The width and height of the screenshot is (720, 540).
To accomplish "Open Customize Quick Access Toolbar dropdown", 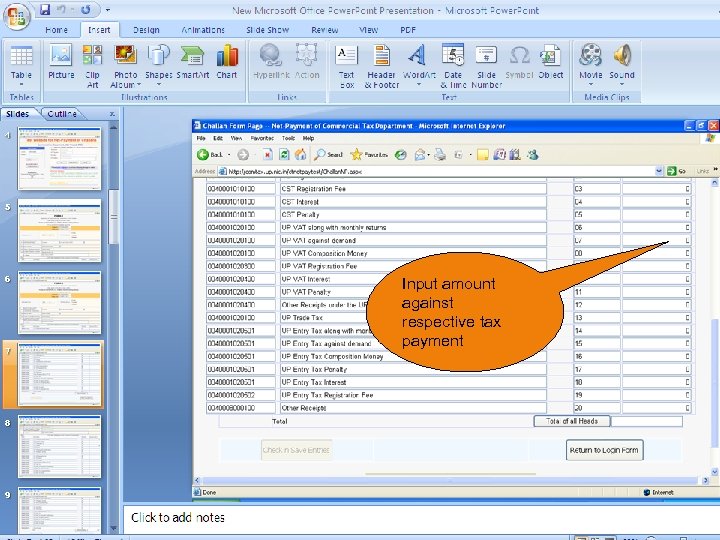I will 107,10.
